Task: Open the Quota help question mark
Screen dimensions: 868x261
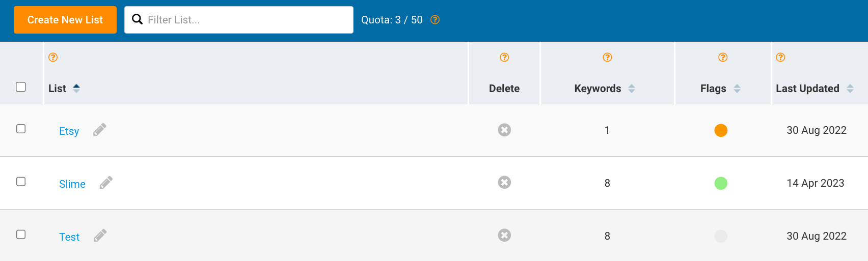Action: 435,20
